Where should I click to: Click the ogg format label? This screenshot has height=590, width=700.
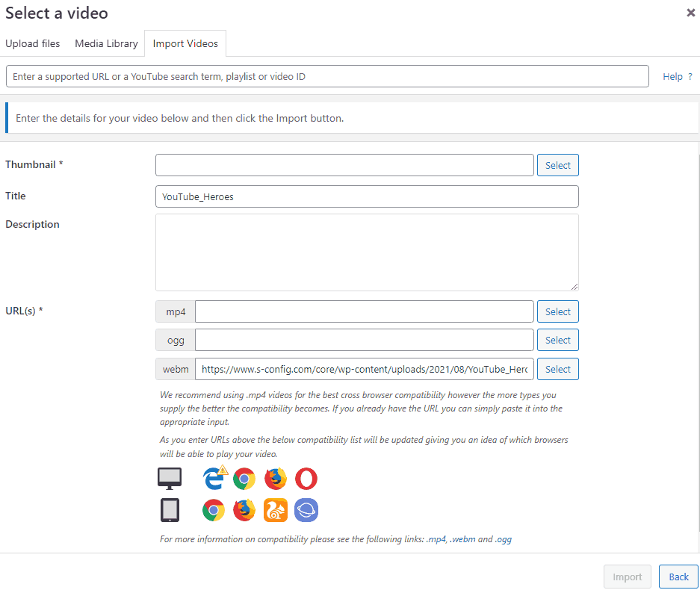[x=176, y=340]
